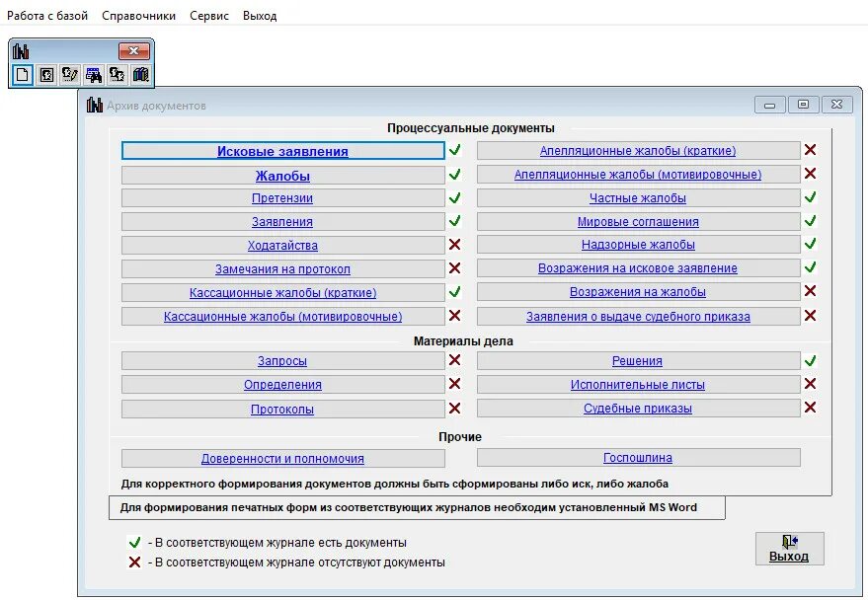The width and height of the screenshot is (868, 600).
Task: Click the red X beside Запросы
Action: [455, 360]
